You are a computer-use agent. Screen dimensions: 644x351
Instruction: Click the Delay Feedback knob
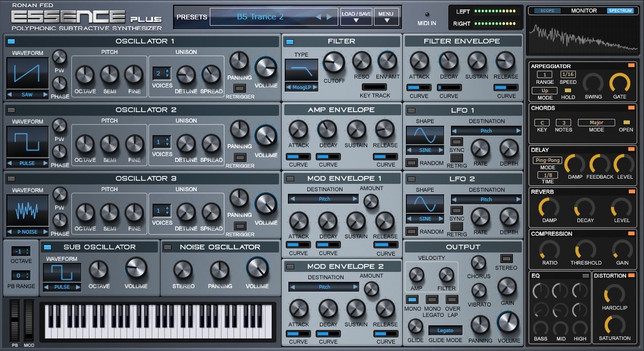[x=599, y=164]
